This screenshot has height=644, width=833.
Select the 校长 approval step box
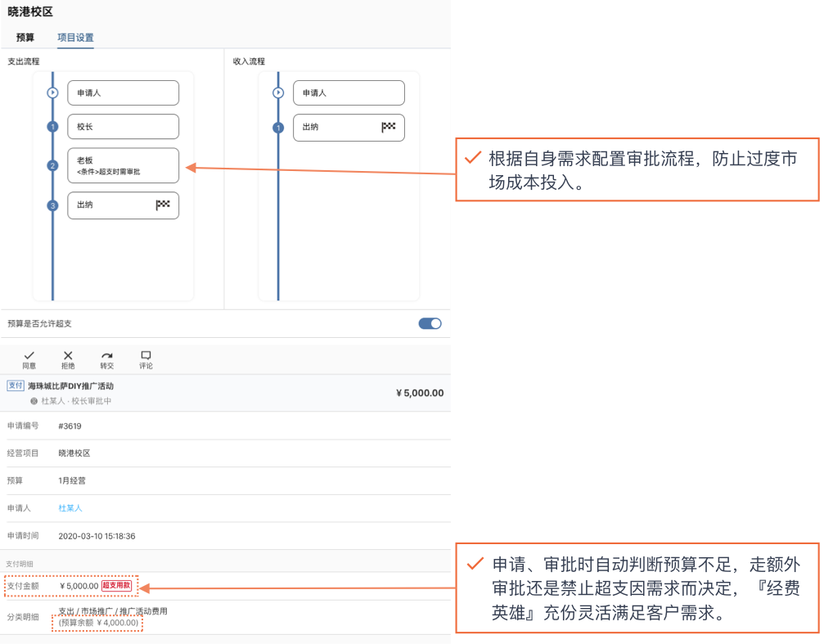(x=123, y=127)
